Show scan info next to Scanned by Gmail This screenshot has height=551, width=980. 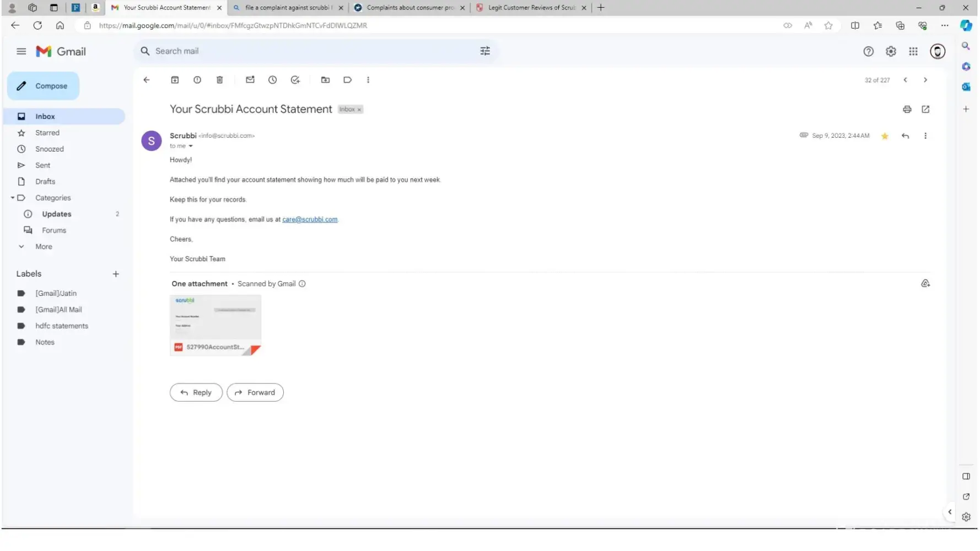click(x=302, y=284)
